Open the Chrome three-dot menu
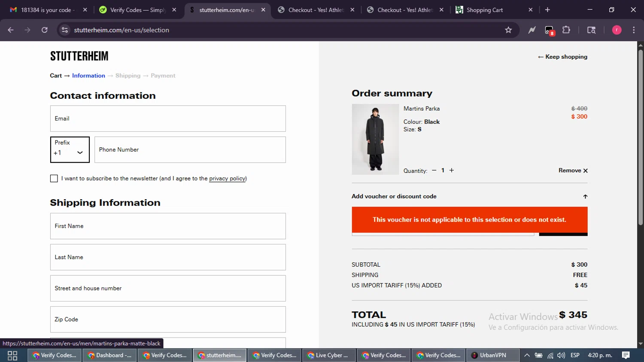 (634, 30)
